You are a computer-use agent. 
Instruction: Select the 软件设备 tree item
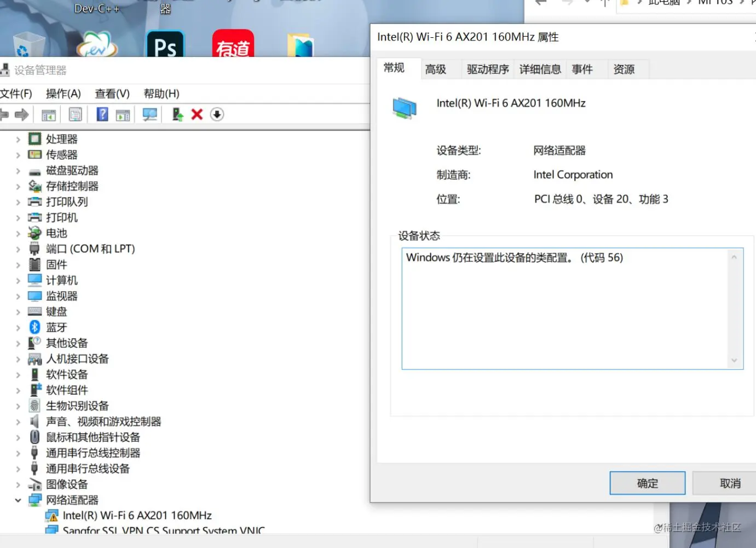(x=67, y=374)
